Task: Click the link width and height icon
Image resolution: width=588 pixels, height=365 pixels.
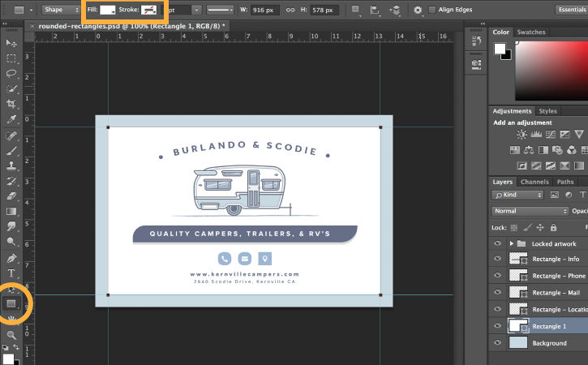Action: (290, 11)
